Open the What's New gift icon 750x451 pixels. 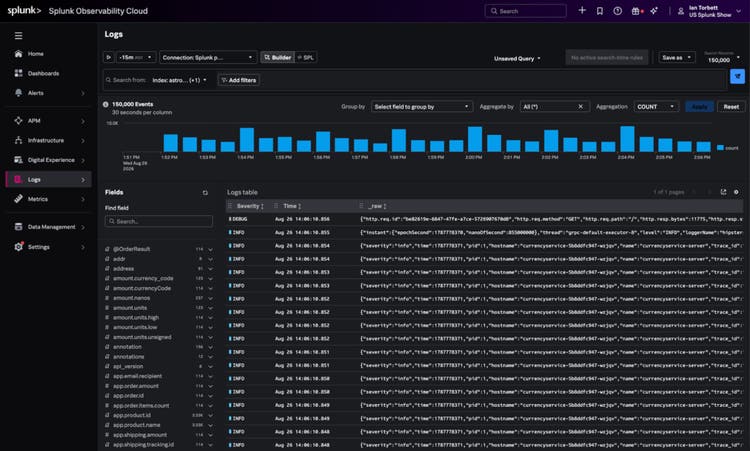pyautogui.click(x=636, y=11)
